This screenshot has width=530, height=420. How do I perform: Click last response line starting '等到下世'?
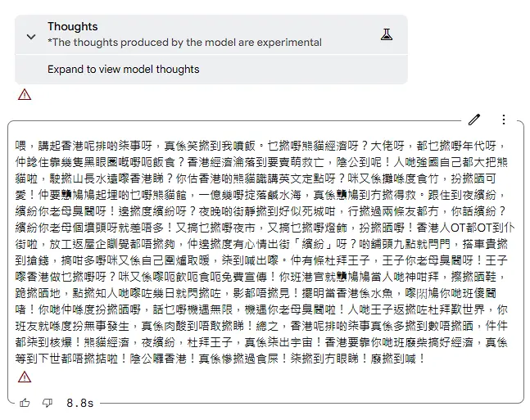[220, 359]
